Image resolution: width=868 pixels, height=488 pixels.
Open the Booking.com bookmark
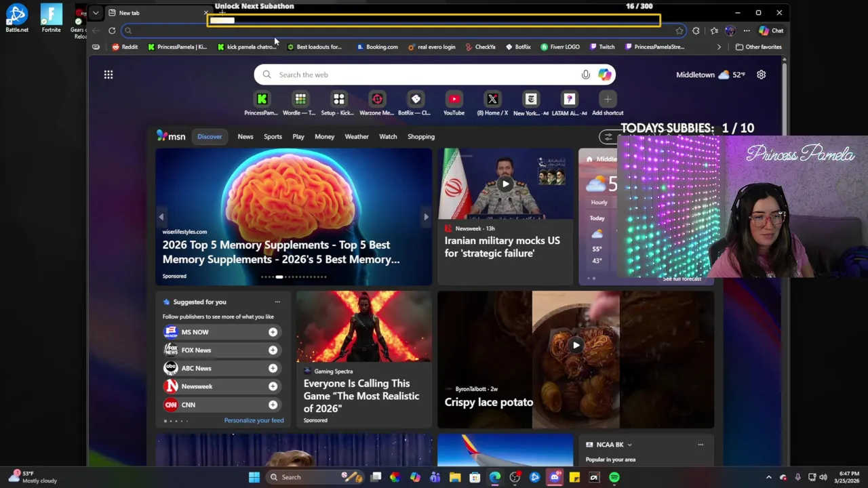pos(377,47)
